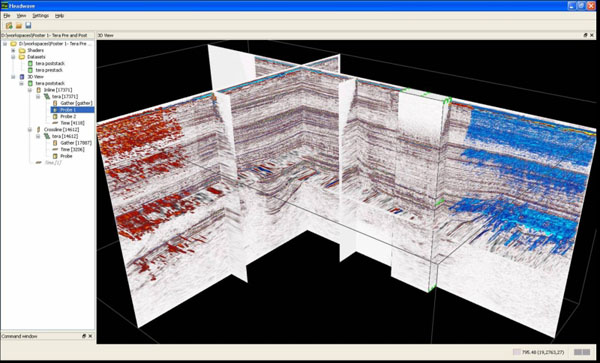The height and width of the screenshot is (363, 600).
Task: Click the save disk toolbar icon
Action: (x=28, y=26)
